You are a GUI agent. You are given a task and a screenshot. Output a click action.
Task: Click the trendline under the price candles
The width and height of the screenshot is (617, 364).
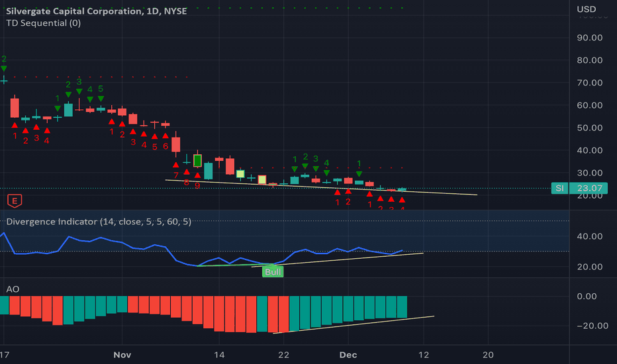(x=320, y=187)
